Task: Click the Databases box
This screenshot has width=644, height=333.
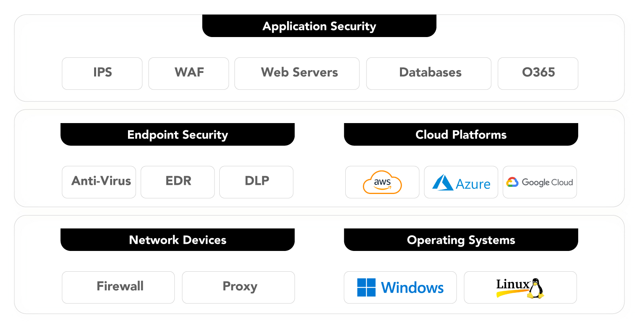Action: (429, 73)
